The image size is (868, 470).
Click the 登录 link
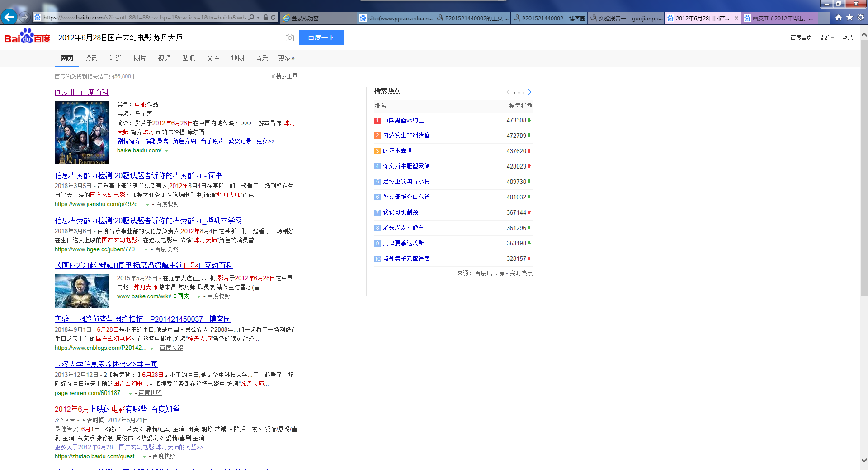pos(847,38)
